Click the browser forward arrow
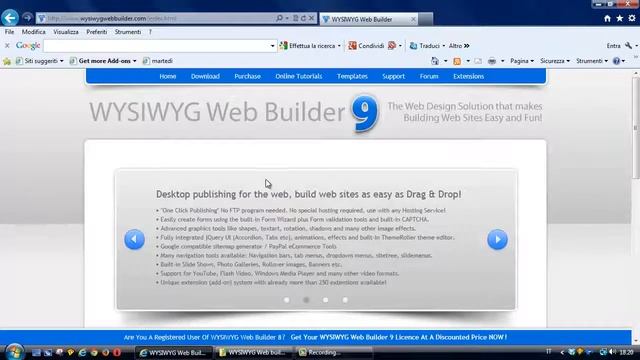Viewport: 640px width, 360px height. tap(27, 18)
